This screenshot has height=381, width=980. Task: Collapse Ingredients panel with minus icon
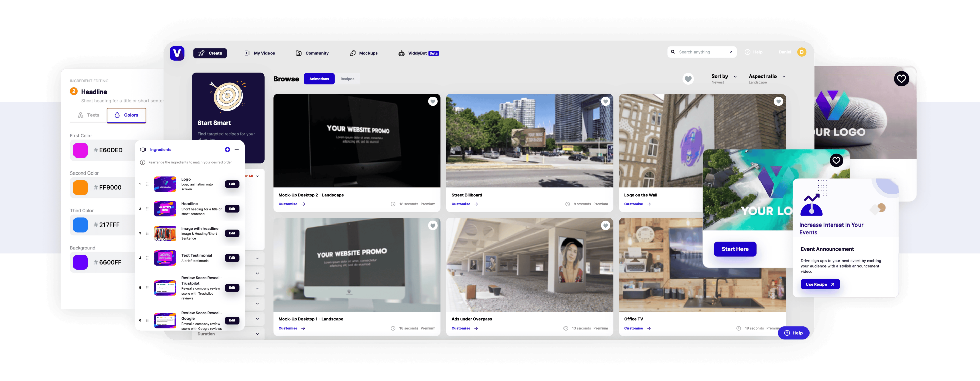pyautogui.click(x=236, y=150)
